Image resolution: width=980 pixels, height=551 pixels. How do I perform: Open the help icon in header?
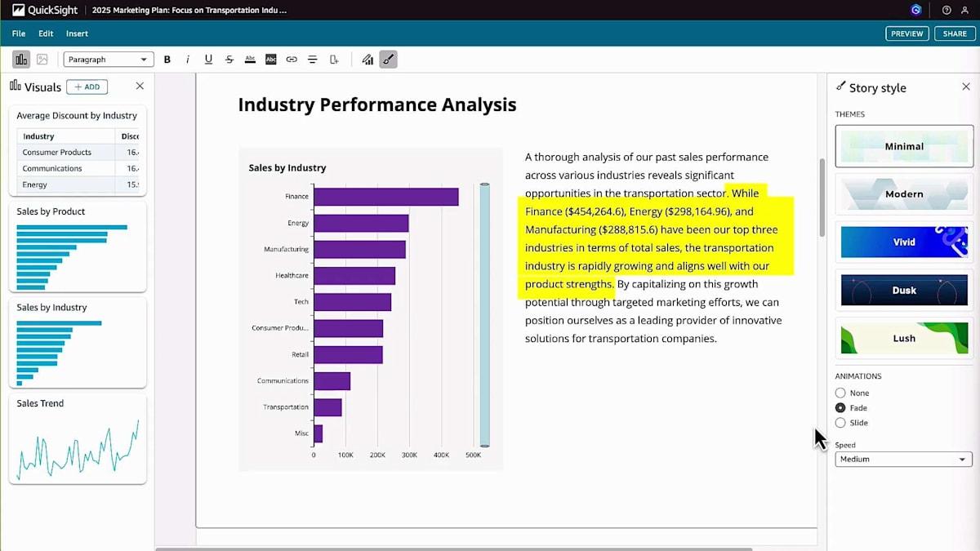[947, 11]
